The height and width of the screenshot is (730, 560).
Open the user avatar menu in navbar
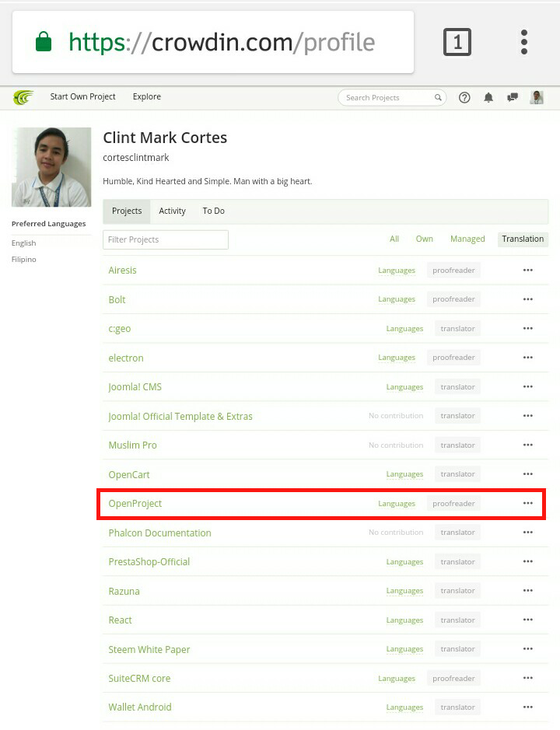(x=537, y=97)
